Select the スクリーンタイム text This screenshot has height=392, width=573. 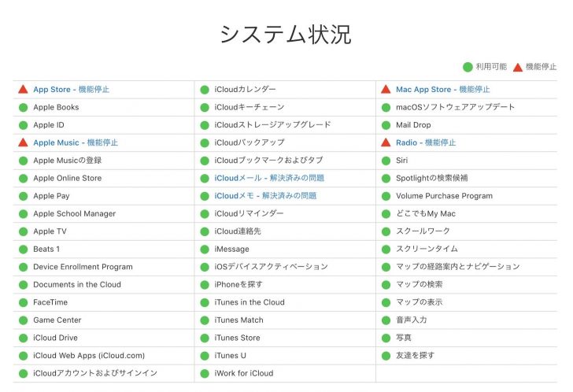(x=427, y=250)
